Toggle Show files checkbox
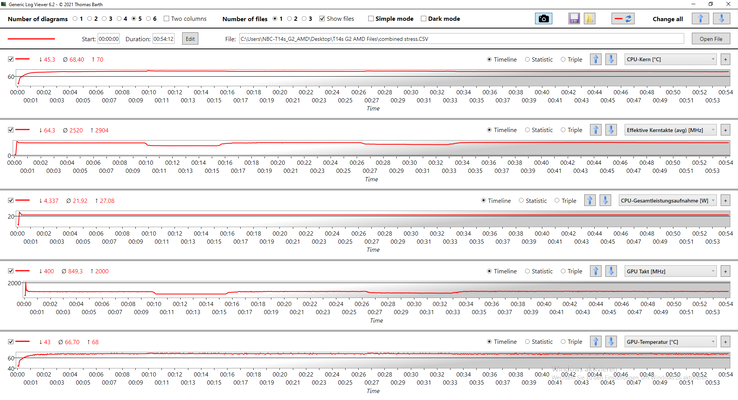Image resolution: width=738 pixels, height=400 pixels. pos(322,19)
